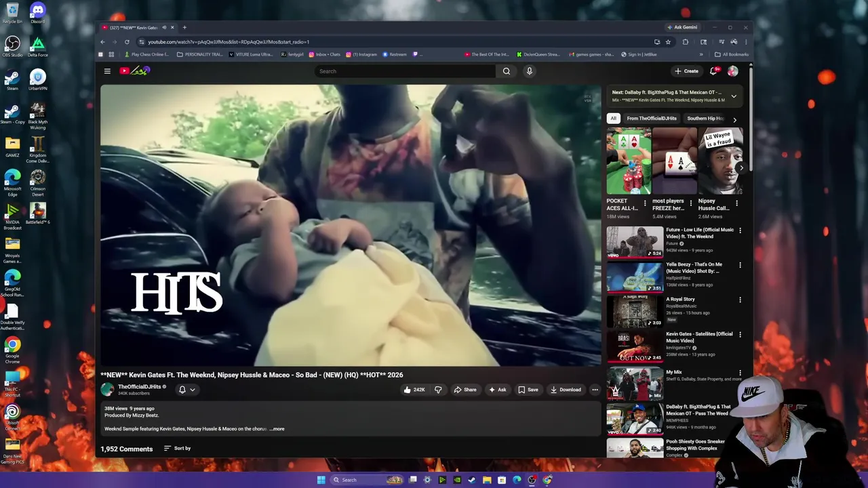Image resolution: width=868 pixels, height=488 pixels.
Task: Open All Bookmarks folder
Action: pyautogui.click(x=732, y=55)
